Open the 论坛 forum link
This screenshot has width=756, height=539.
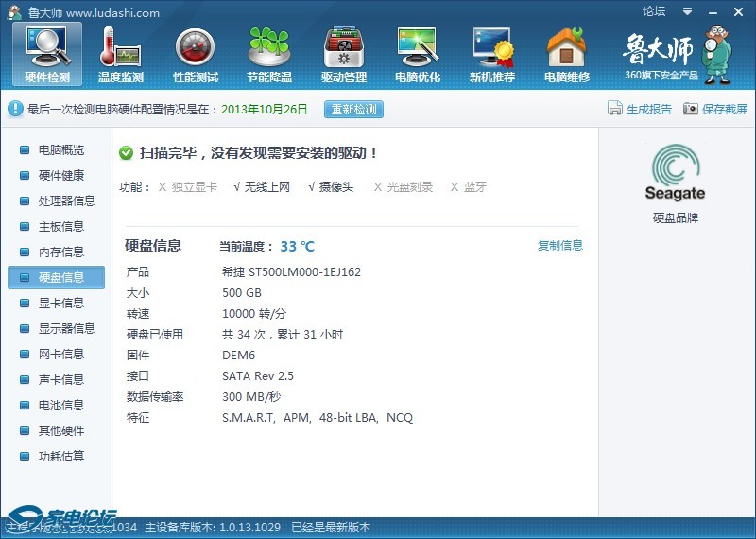tap(654, 11)
